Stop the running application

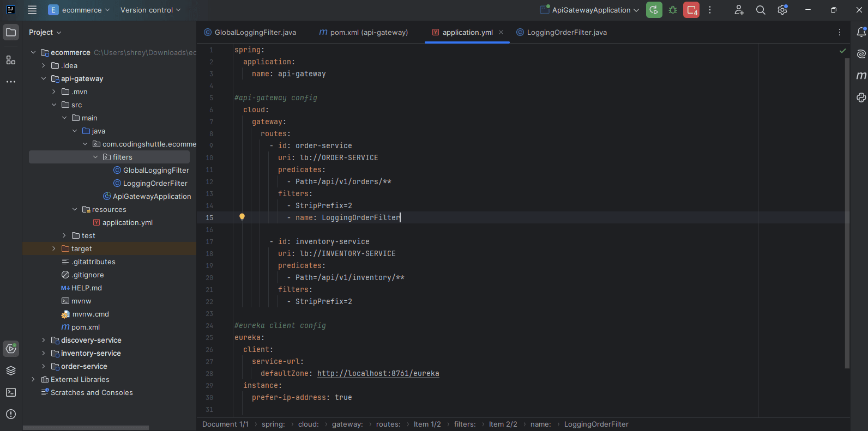[x=691, y=10]
